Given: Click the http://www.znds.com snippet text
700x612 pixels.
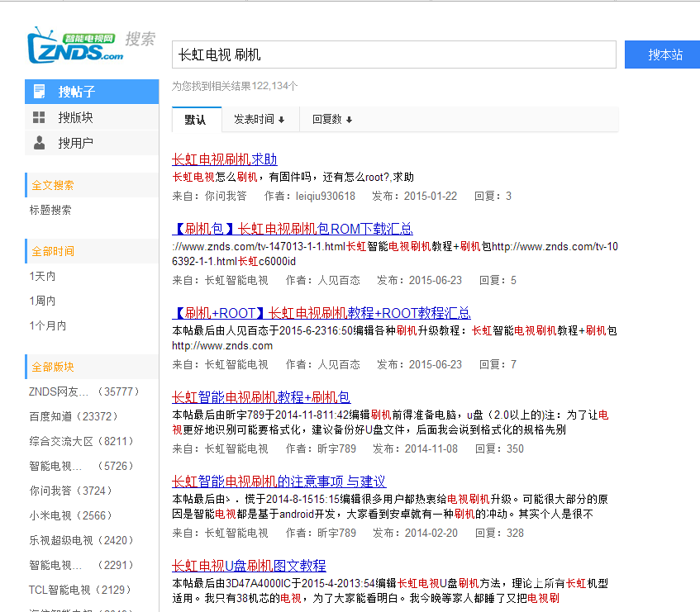Looking at the screenshot, I should (222, 346).
